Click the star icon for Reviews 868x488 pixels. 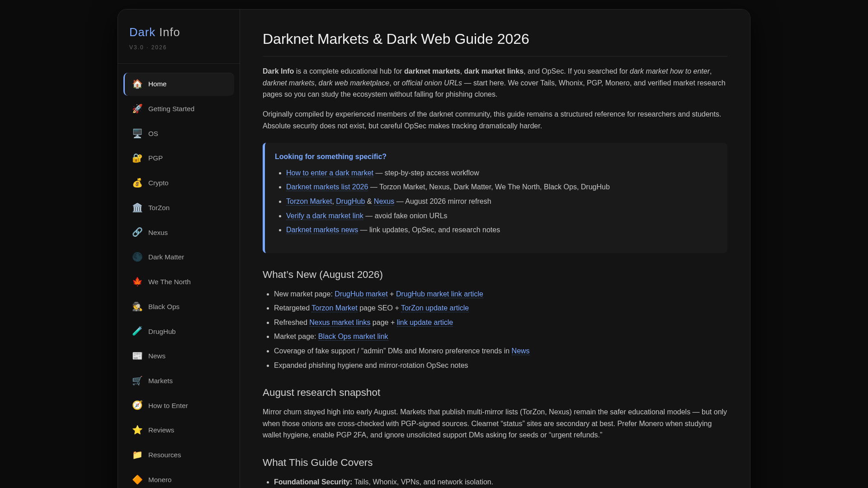click(x=137, y=430)
